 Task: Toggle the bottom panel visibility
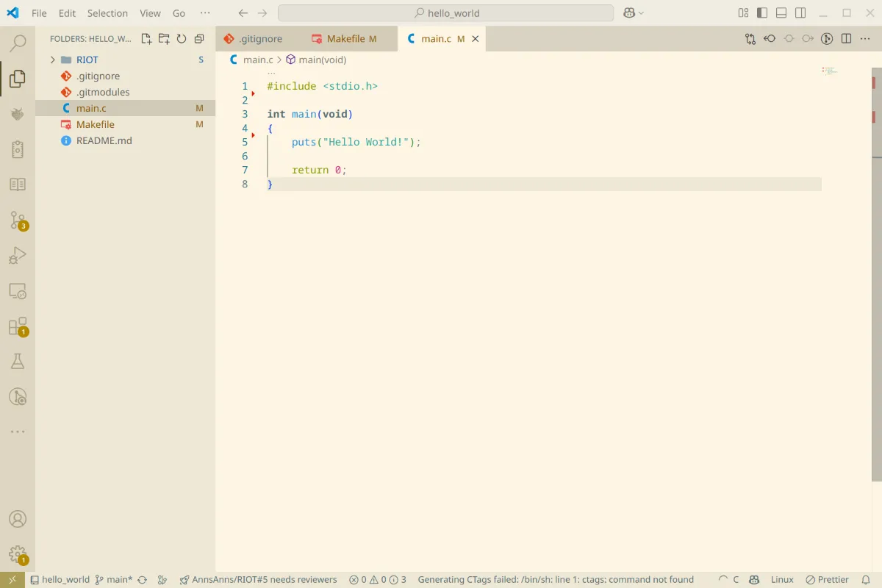pos(780,12)
